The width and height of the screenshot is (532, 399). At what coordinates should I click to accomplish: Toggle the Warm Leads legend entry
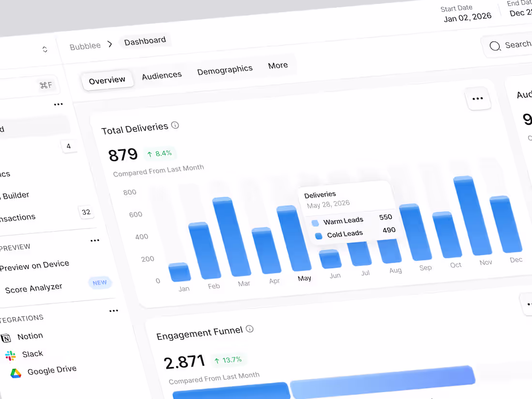coord(344,220)
